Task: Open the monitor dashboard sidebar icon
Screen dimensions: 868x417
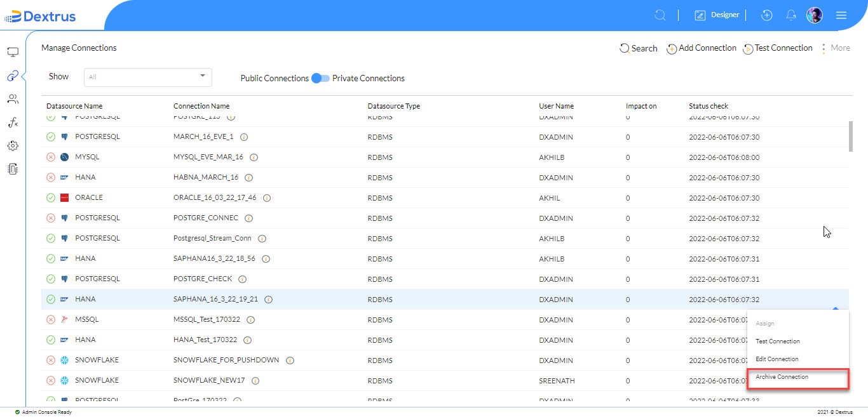Action: pos(13,53)
